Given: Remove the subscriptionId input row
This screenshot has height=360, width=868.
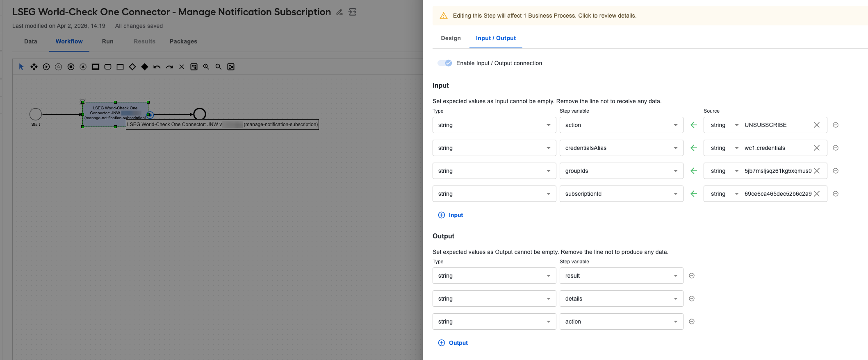Looking at the screenshot, I should 836,194.
